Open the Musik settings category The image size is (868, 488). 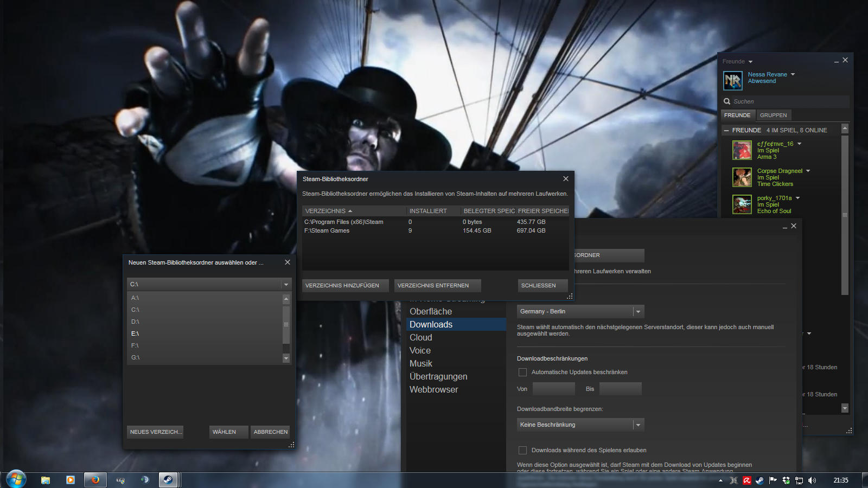[456, 363]
